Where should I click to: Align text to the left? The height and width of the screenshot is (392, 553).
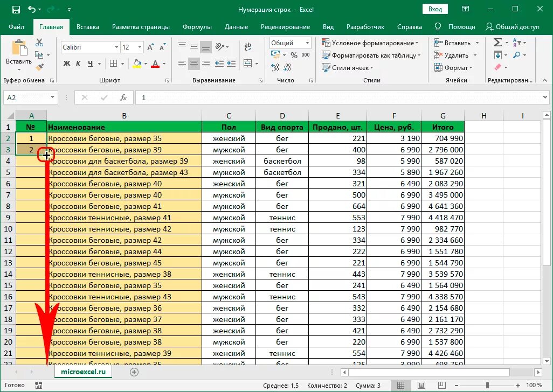182,64
